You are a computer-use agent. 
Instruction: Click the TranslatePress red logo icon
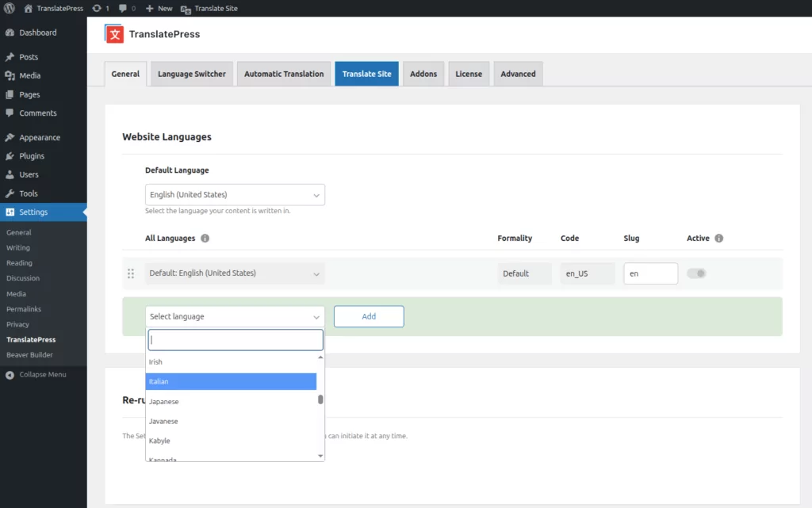(x=114, y=34)
